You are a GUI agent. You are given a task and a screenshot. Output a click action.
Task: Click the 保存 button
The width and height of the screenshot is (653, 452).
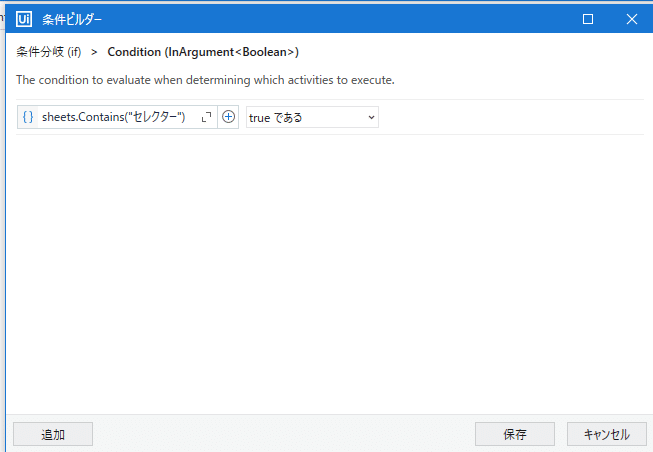(x=515, y=434)
